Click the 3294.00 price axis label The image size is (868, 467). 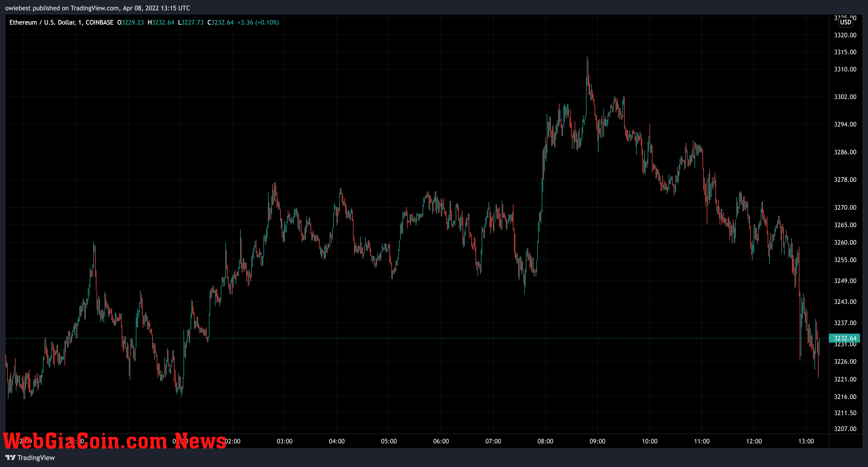(845, 124)
